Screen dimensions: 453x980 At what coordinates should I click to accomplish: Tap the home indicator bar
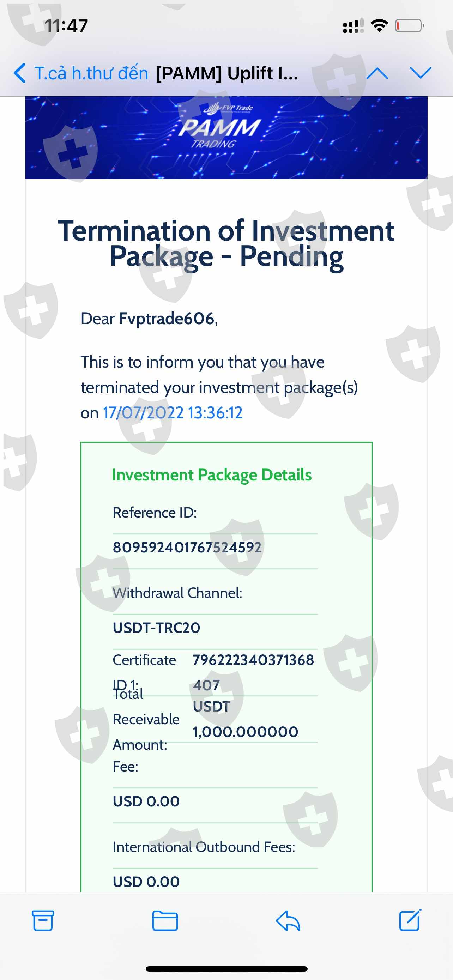(226, 969)
